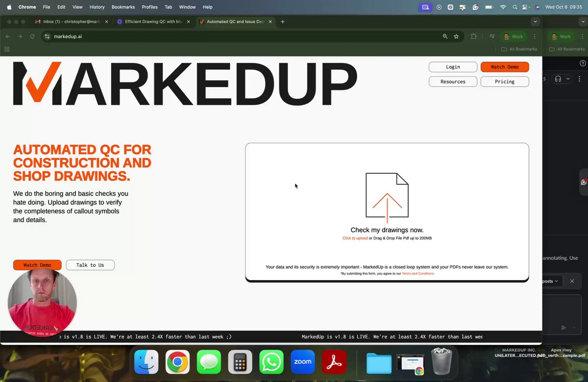Click the upload document icon with arrow
This screenshot has height=382, width=588.
tap(387, 197)
